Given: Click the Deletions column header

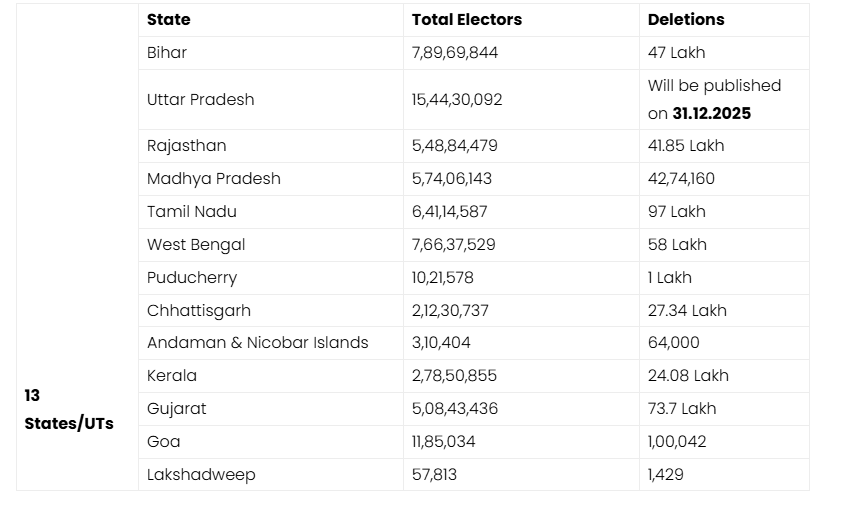Looking at the screenshot, I should (x=686, y=19).
